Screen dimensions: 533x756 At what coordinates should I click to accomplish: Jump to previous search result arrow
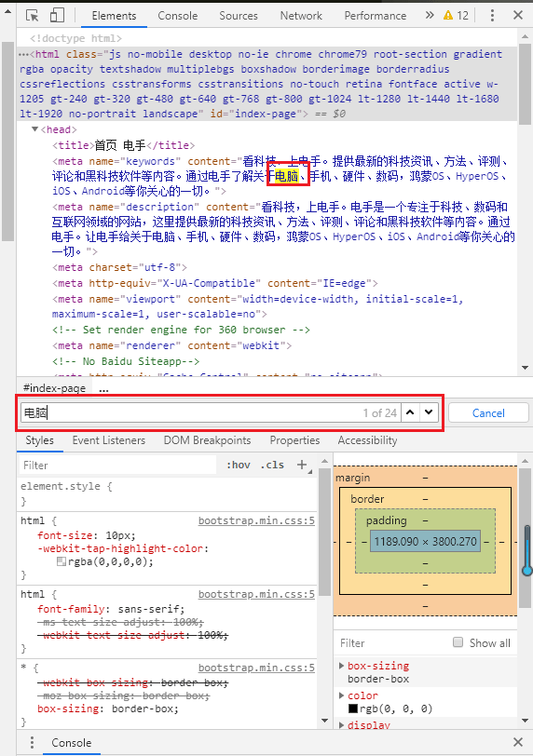coord(410,412)
